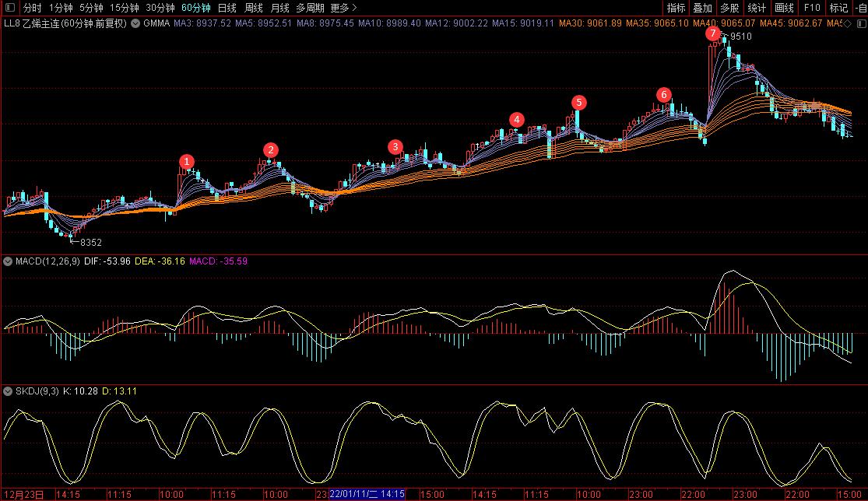Switch to the 周线 weekly chart tab

[254, 8]
